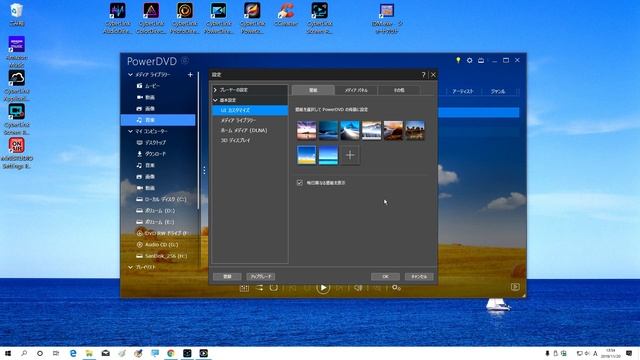Switch to TV mode icon in title bar

pyautogui.click(x=481, y=60)
